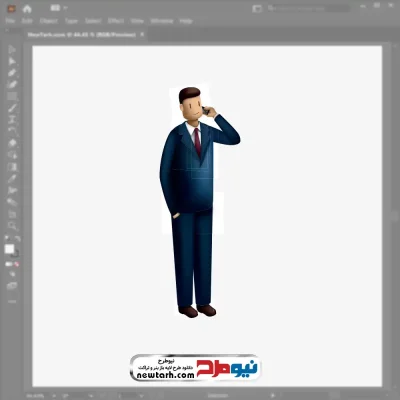Click the Illustrator app logo
Screen dimensions: 400x400
pyautogui.click(x=11, y=9)
